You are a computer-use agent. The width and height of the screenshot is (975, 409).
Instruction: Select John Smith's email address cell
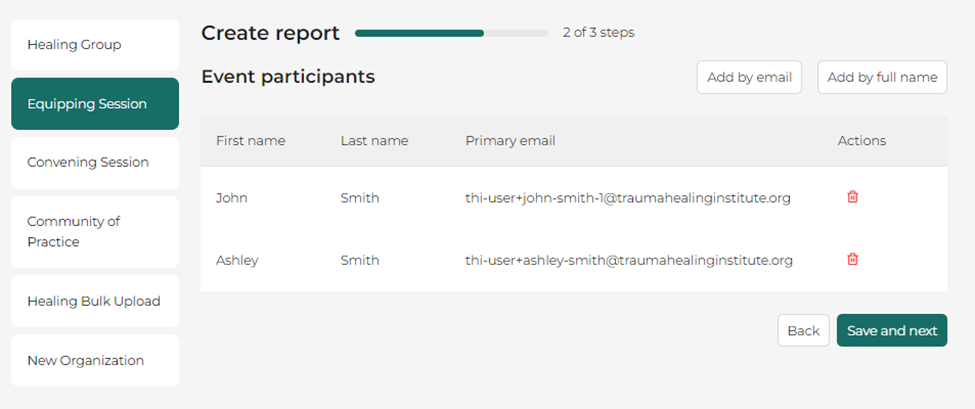[628, 198]
